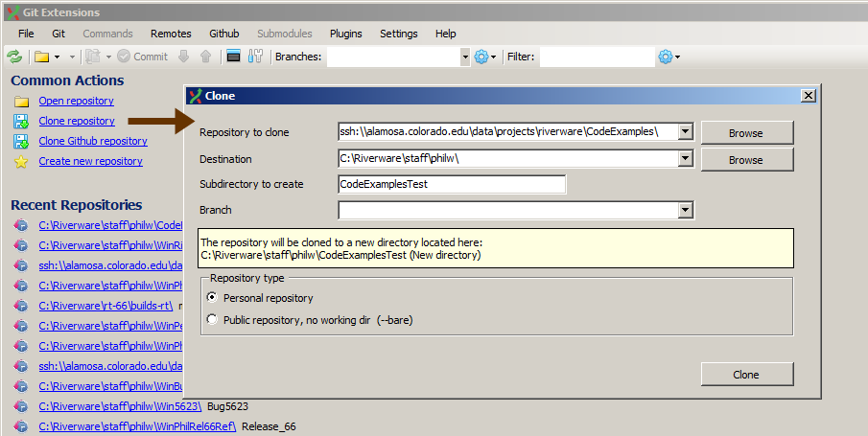Select Public repository, no working dir (--bare)
This screenshot has width=868, height=436.
pos(212,319)
